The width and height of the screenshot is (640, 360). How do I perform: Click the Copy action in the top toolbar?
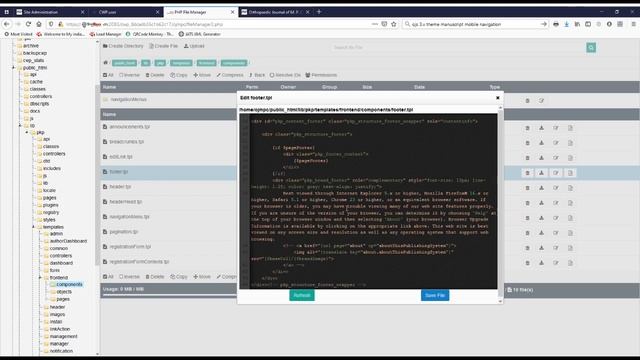[x=179, y=75]
